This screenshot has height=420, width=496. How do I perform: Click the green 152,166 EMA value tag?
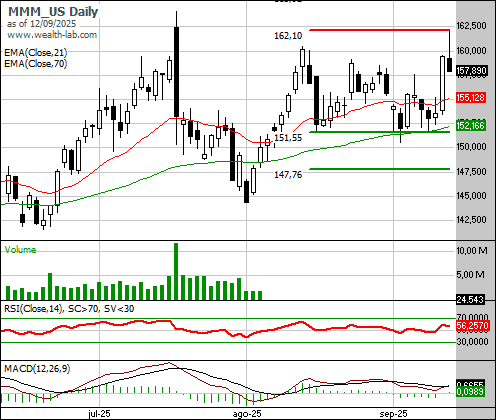[470, 126]
